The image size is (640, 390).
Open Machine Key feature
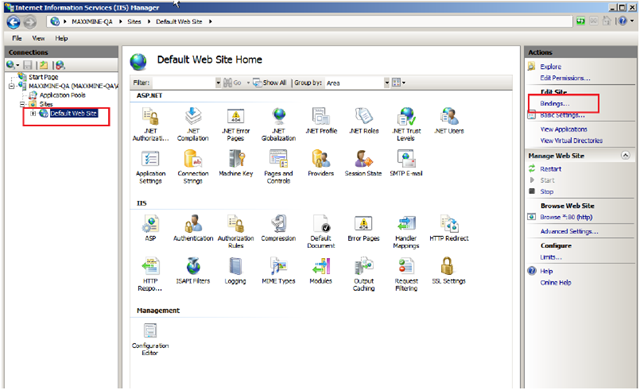click(x=236, y=163)
